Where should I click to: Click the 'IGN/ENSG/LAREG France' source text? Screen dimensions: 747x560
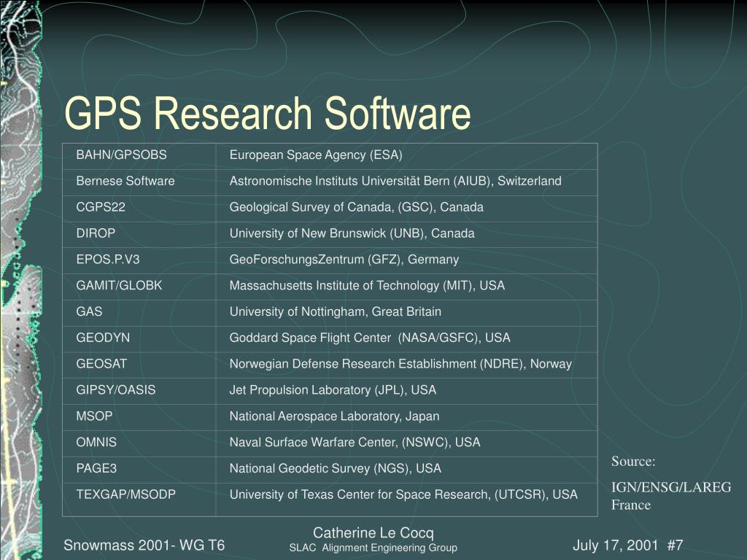671,496
